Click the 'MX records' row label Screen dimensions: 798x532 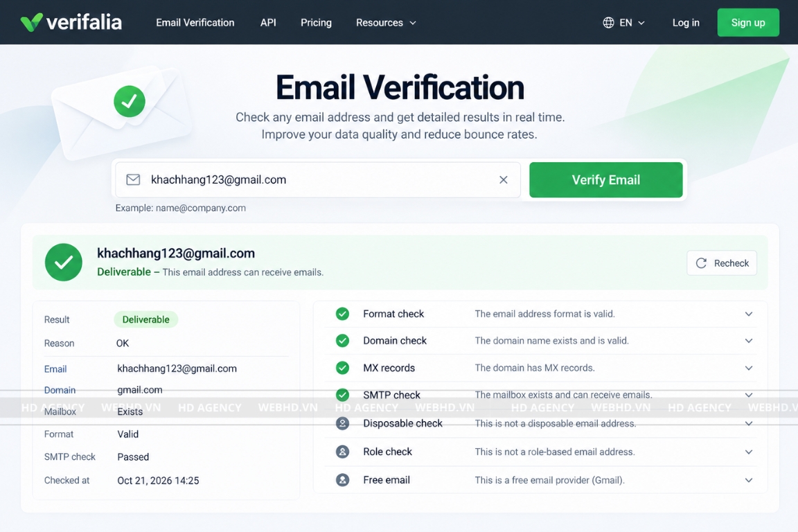(389, 368)
